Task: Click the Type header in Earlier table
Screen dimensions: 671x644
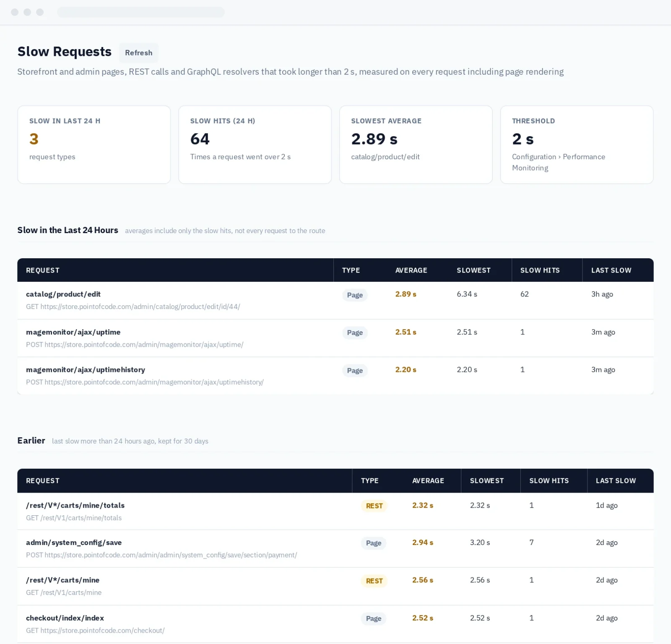Action: (x=369, y=481)
